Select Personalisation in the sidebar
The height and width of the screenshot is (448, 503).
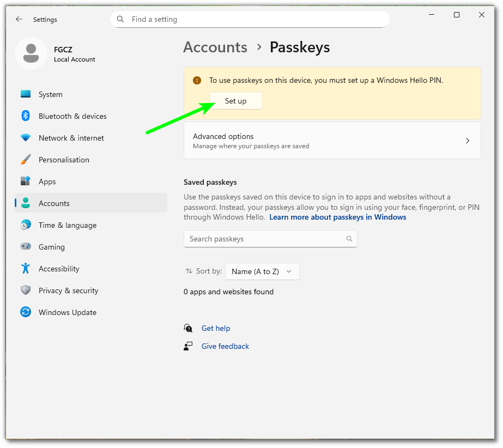pos(91,160)
